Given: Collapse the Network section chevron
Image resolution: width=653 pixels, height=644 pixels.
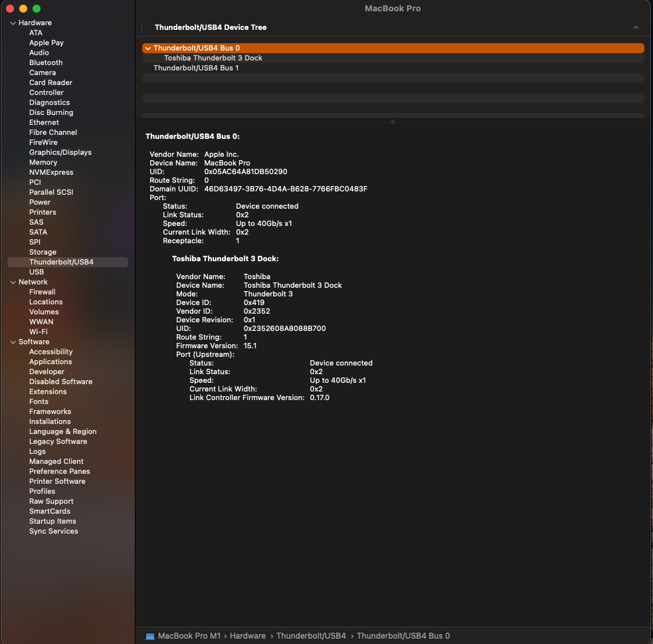Looking at the screenshot, I should tap(13, 282).
